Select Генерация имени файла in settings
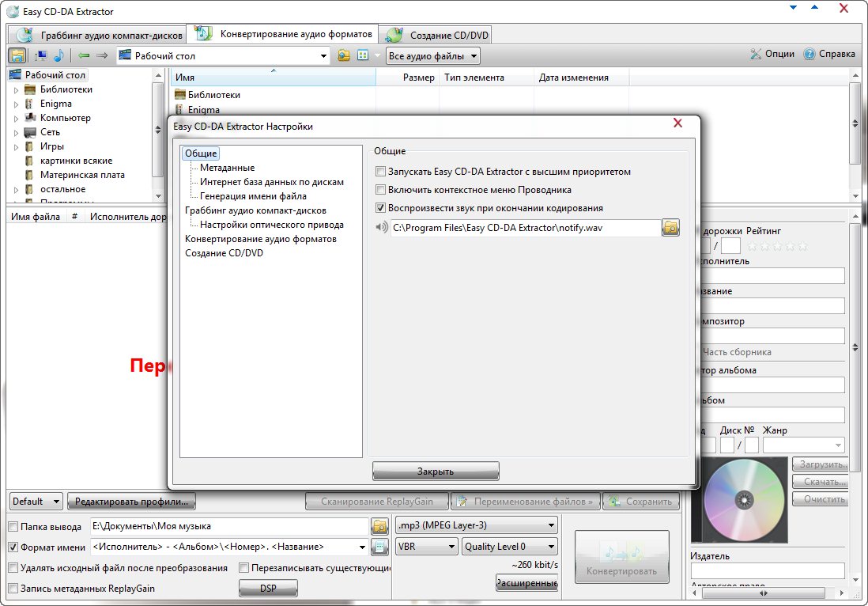 tap(253, 196)
